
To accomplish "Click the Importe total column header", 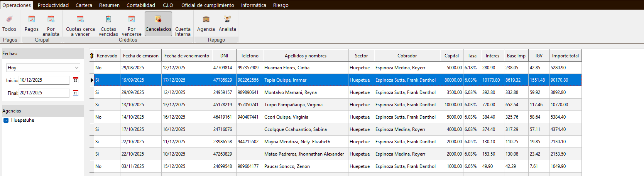I will 565,56.
